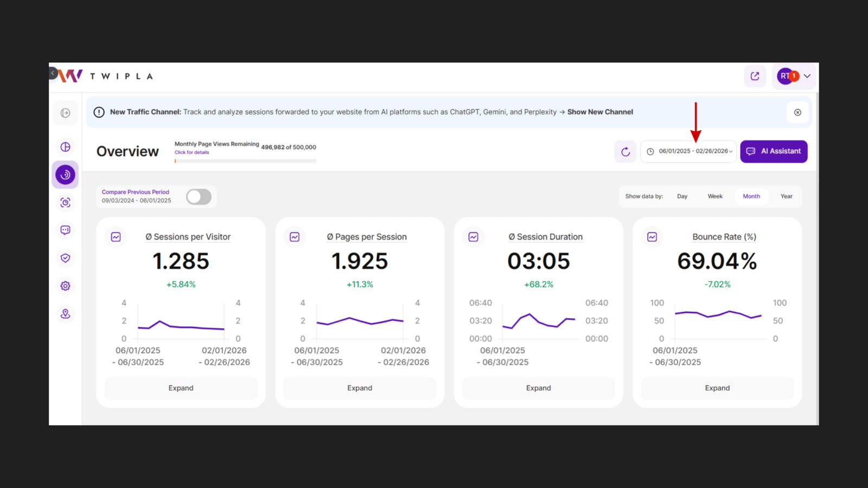Expand the RT account menu chevron

807,76
